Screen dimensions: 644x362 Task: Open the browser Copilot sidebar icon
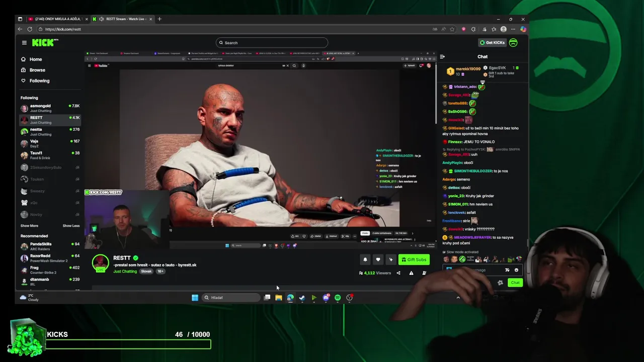point(523,29)
